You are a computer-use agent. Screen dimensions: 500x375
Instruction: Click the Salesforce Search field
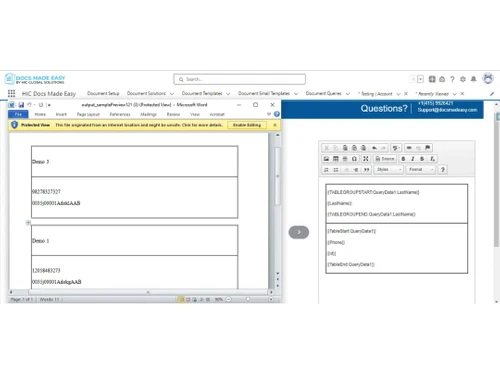click(x=239, y=79)
